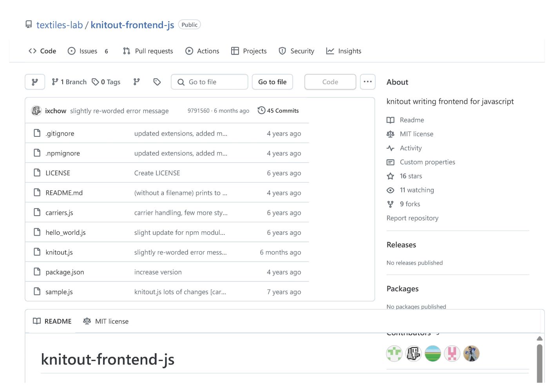
Task: View the 0 Tags list
Action: point(106,82)
